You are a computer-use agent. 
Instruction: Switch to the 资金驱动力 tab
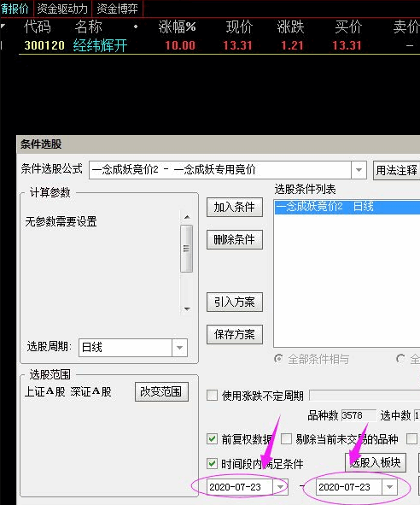pyautogui.click(x=62, y=9)
